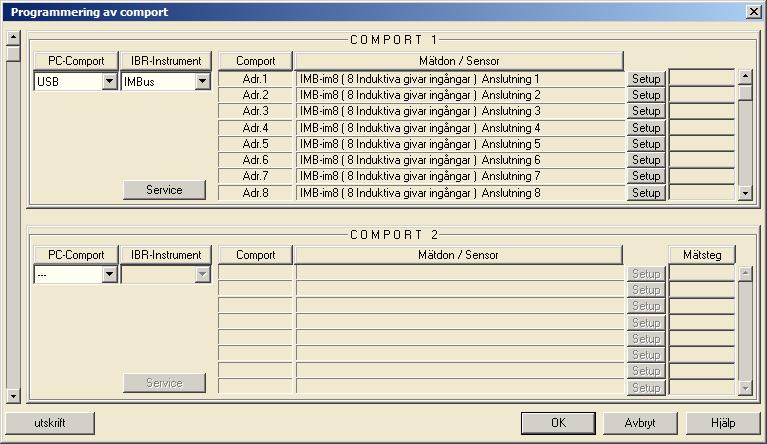Screen dimensions: 767x444
Task: Click COMPORT 1 Comport column header
Action: [255, 61]
